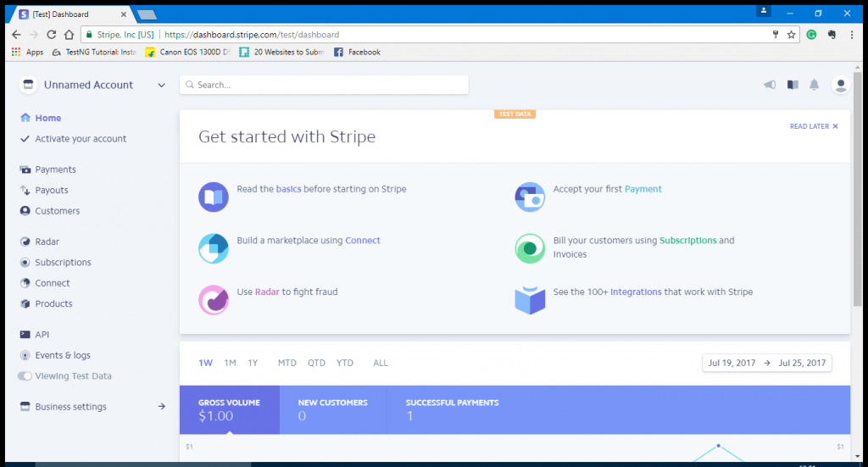
Task: Click the Payment card circle icon
Action: (x=530, y=197)
